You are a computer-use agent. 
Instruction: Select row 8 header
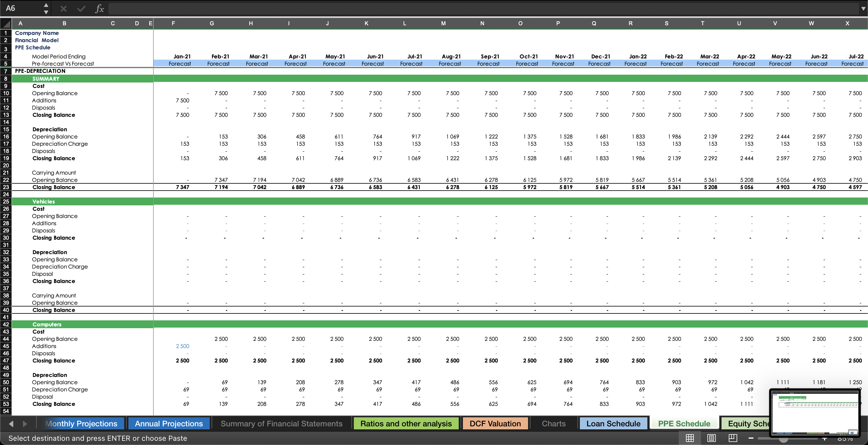pos(6,79)
